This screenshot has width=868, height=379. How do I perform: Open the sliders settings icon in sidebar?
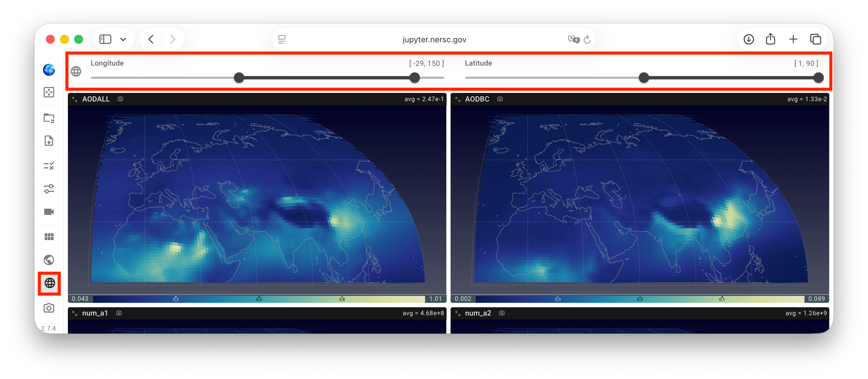49,189
